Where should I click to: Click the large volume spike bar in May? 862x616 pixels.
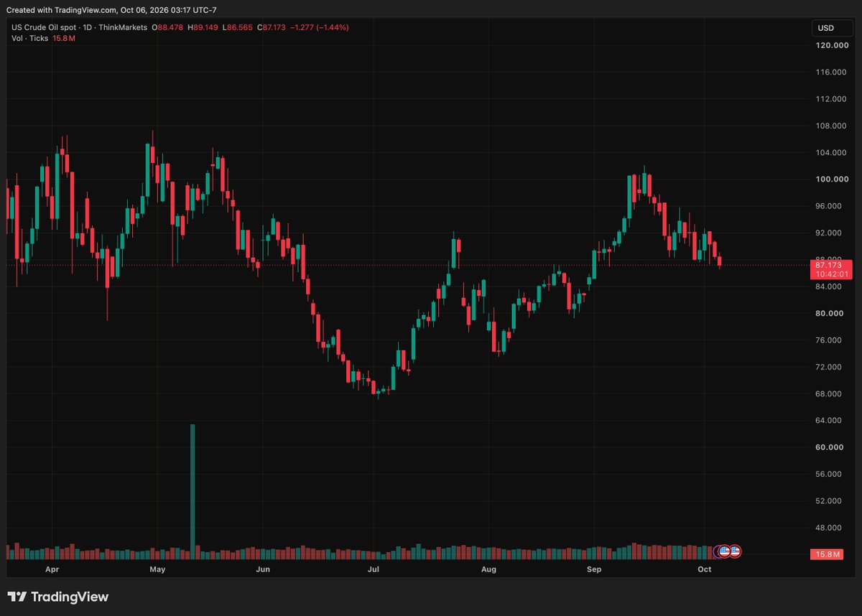click(x=193, y=491)
